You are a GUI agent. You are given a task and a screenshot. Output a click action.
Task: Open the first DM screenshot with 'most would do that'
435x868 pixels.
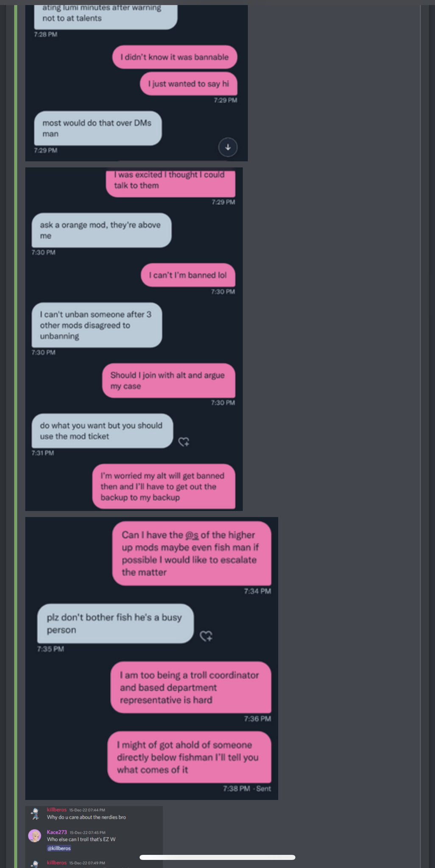(137, 83)
